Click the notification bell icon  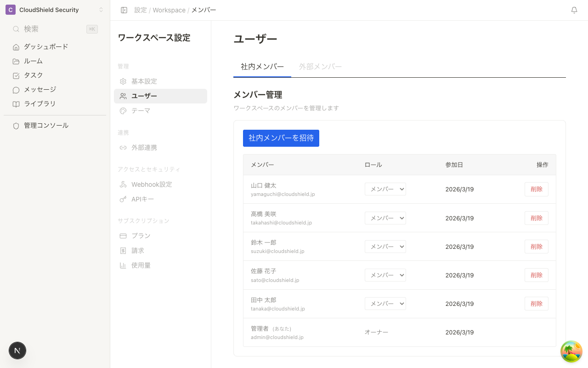tap(574, 10)
